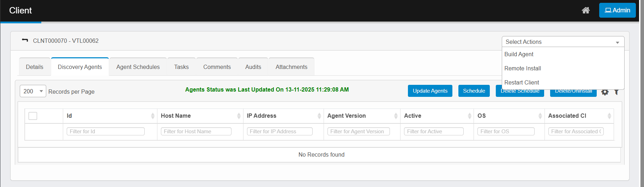The width and height of the screenshot is (644, 187).
Task: Click the filter funnel icon
Action: click(x=616, y=92)
